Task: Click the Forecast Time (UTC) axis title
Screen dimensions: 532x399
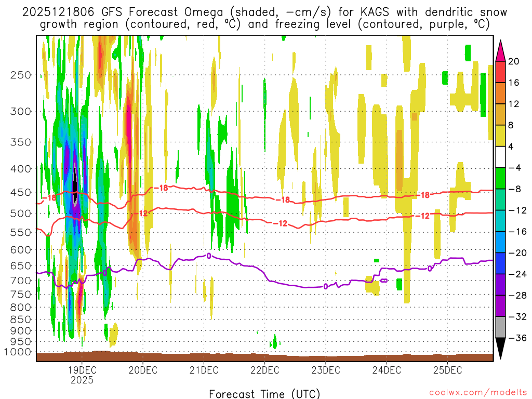Action: coord(264,393)
